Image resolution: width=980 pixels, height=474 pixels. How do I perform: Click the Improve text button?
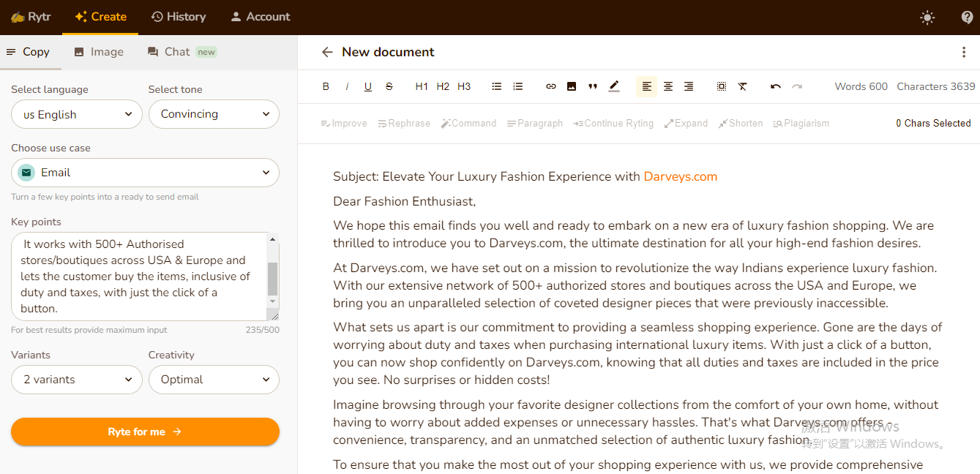pyautogui.click(x=344, y=124)
